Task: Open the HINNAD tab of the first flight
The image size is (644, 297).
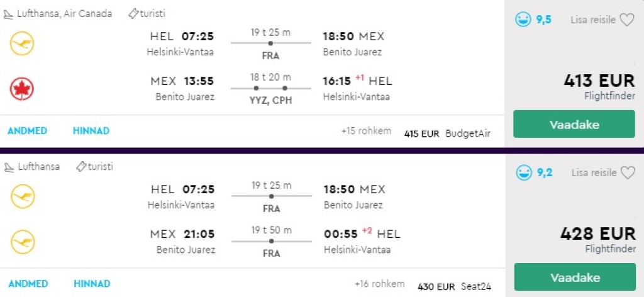Action: click(x=91, y=131)
